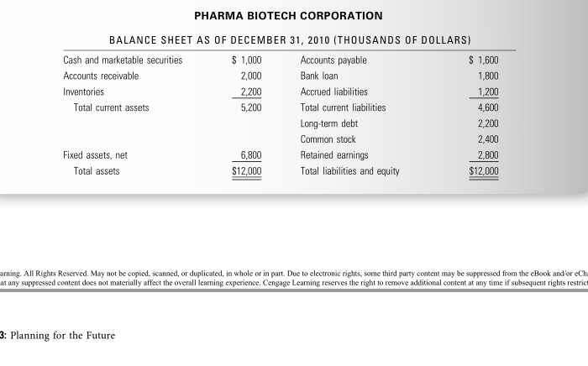Select the Balance Sheet date heading

coord(290,40)
